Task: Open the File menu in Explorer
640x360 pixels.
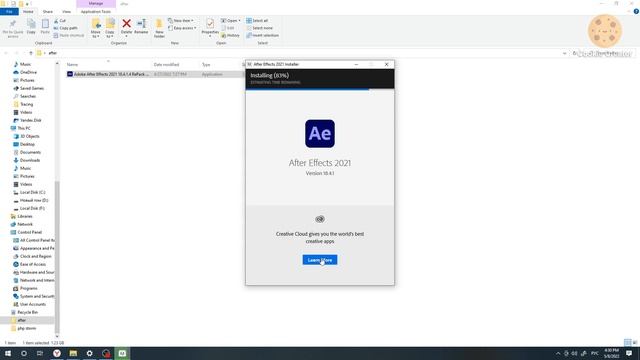Action: pos(9,12)
